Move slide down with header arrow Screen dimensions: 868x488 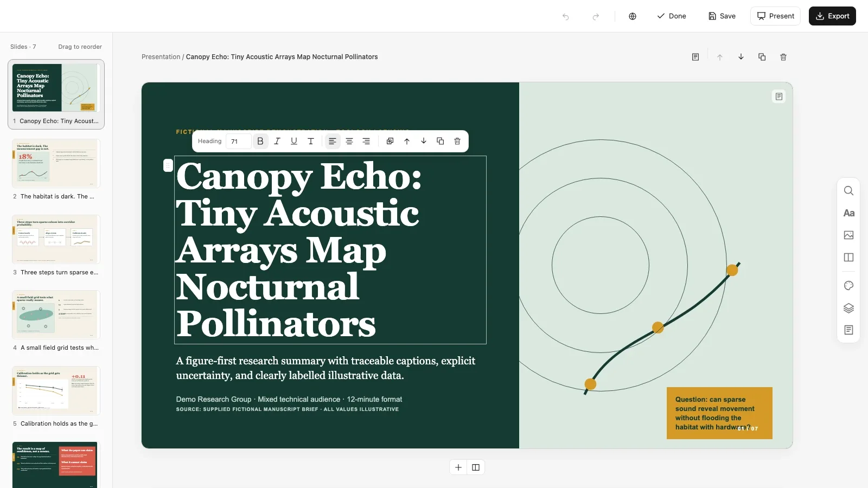click(x=741, y=57)
